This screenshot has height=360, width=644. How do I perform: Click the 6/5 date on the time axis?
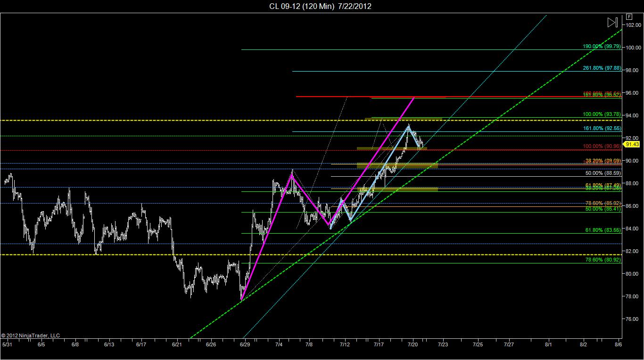click(41, 344)
